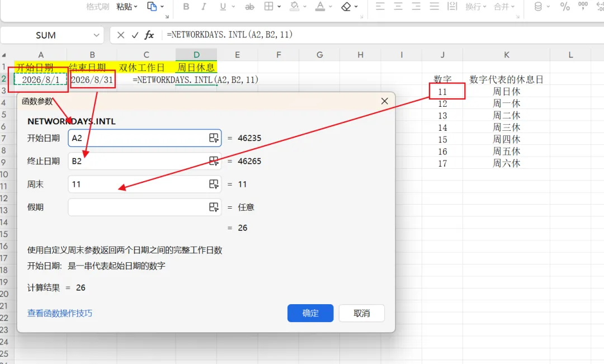Open the Merge (合并) dropdown
Image resolution: width=604 pixels, height=364 pixels.
click(x=504, y=7)
